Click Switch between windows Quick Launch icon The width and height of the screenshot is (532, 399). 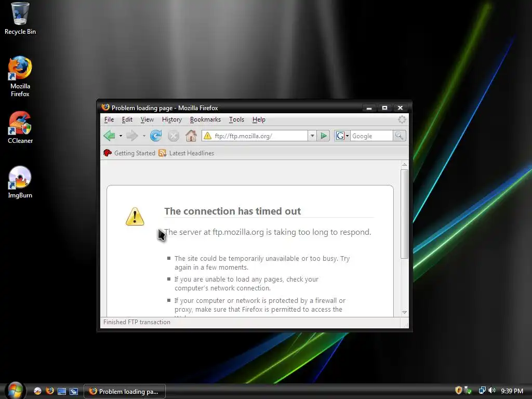pos(74,391)
